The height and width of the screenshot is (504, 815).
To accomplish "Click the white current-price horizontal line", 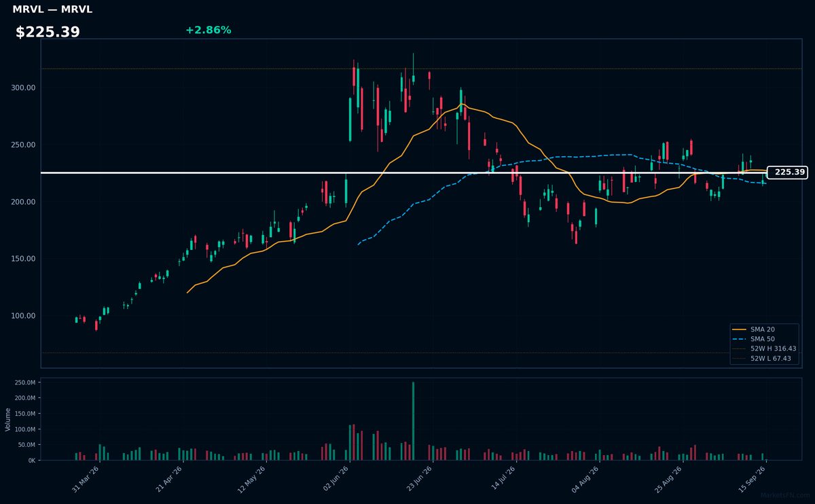I will click(403, 173).
